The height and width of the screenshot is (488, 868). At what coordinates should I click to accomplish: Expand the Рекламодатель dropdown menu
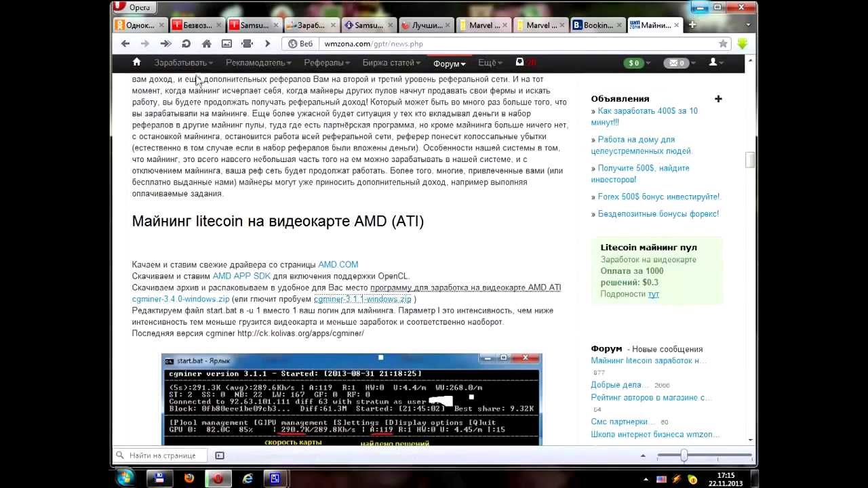(258, 63)
